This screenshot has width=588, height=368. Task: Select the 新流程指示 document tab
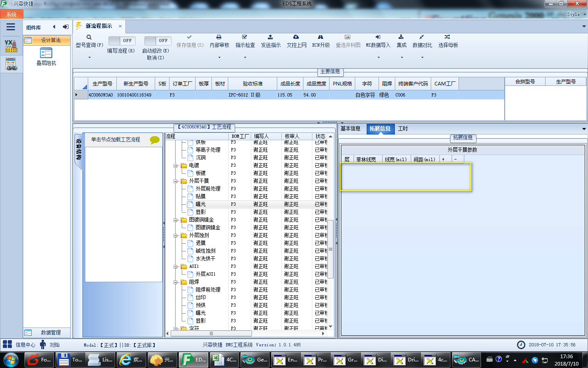pyautogui.click(x=99, y=26)
